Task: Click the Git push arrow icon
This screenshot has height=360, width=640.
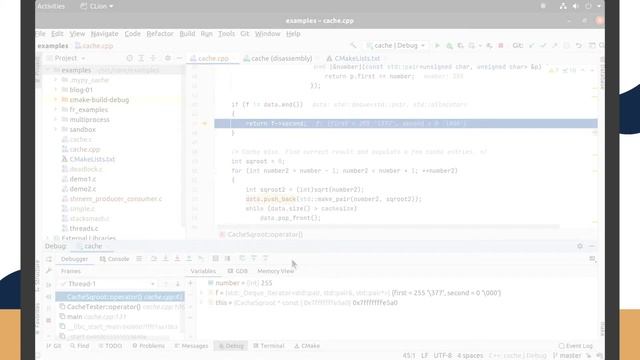Action: 554,45
